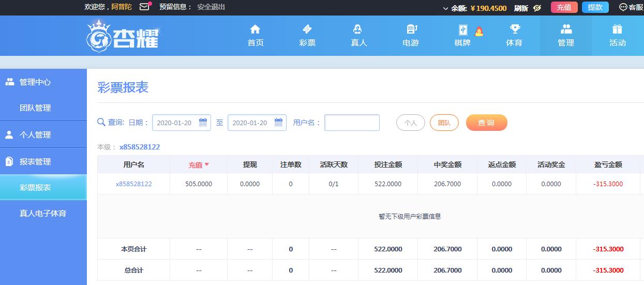Image resolution: width=644 pixels, height=285 pixels.
Task: Open the 电游 slot machine icon
Action: pos(411,29)
